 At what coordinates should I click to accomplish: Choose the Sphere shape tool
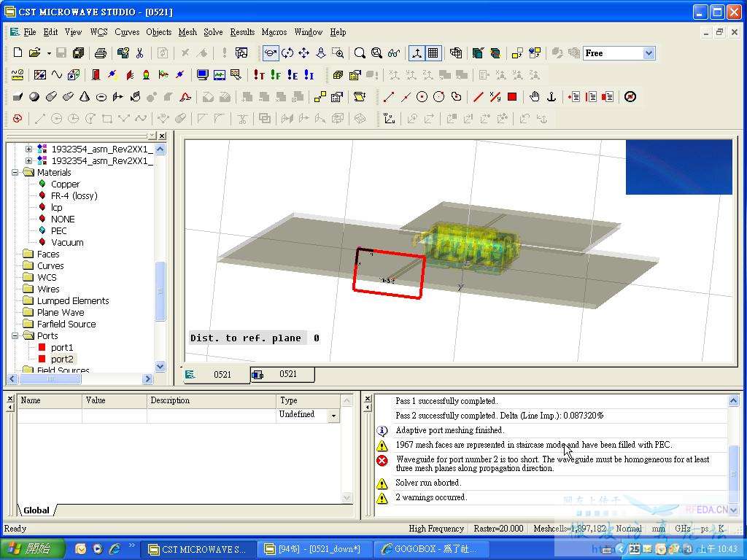[x=34, y=97]
